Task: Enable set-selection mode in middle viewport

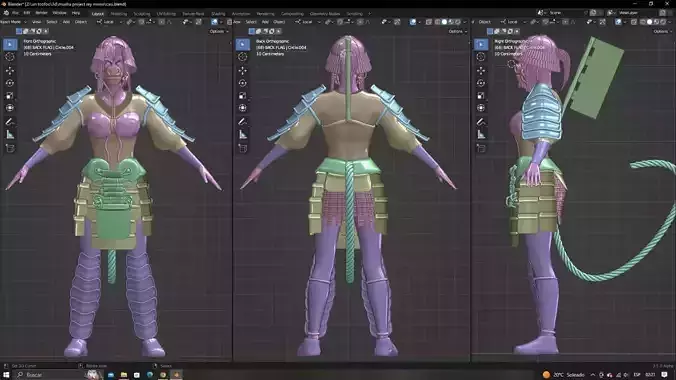Action: (x=252, y=31)
